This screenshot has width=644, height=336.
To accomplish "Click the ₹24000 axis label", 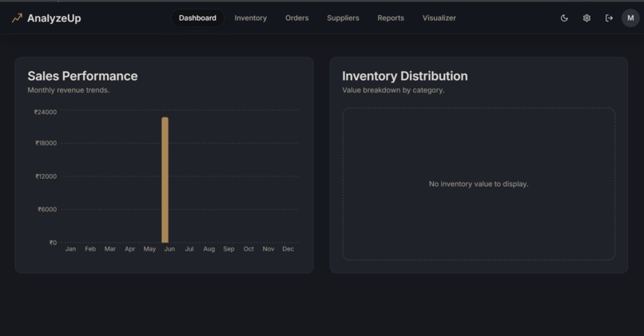I will pyautogui.click(x=46, y=112).
